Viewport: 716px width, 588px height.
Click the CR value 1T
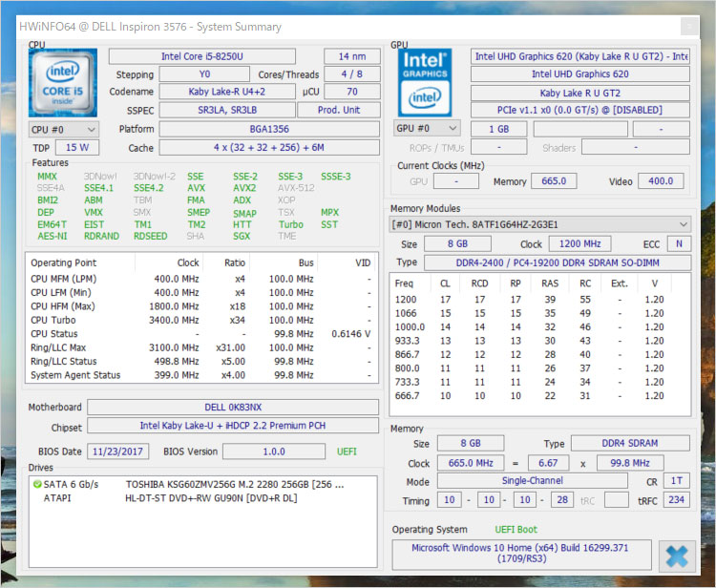[x=677, y=481]
